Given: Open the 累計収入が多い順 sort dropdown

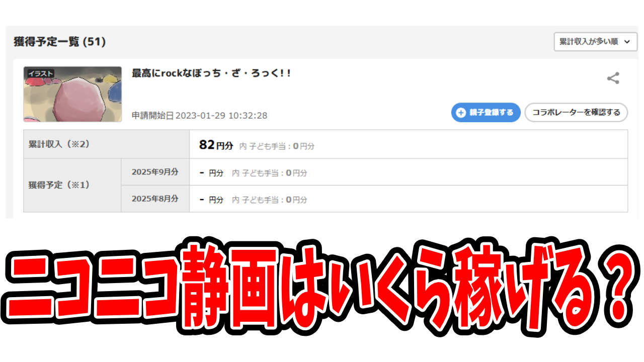Looking at the screenshot, I should (590, 42).
